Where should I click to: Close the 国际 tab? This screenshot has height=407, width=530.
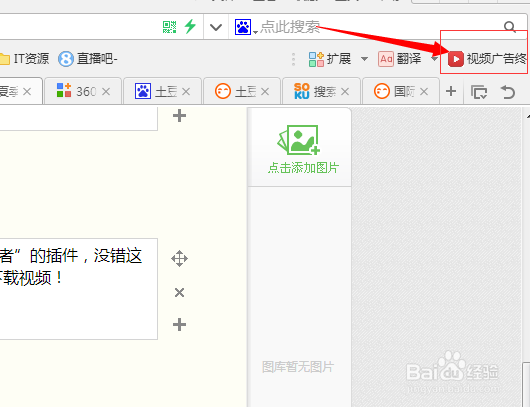(424, 92)
